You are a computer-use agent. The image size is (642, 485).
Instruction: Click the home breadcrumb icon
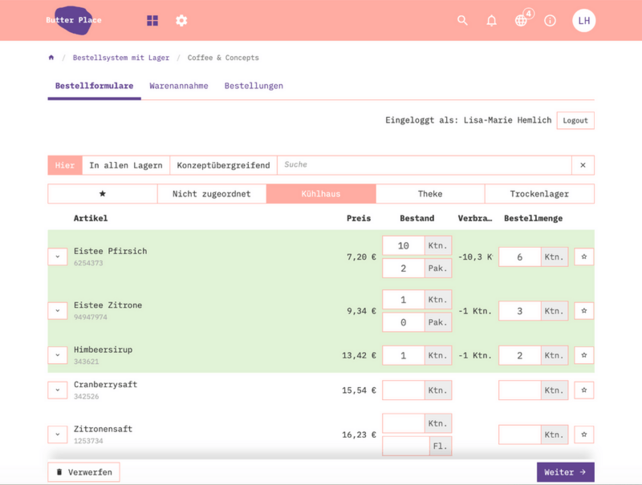[51, 58]
